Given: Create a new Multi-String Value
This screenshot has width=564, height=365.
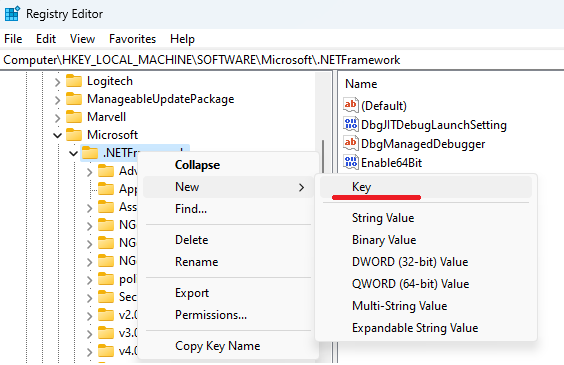Looking at the screenshot, I should [x=426, y=306].
